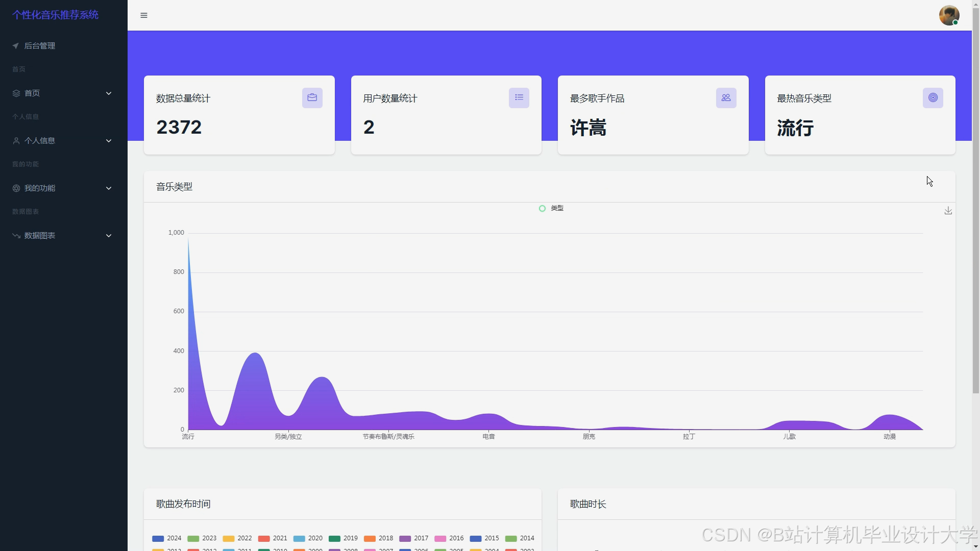Select 后台管理 in the sidebar
This screenshot has width=980, height=551.
point(39,45)
